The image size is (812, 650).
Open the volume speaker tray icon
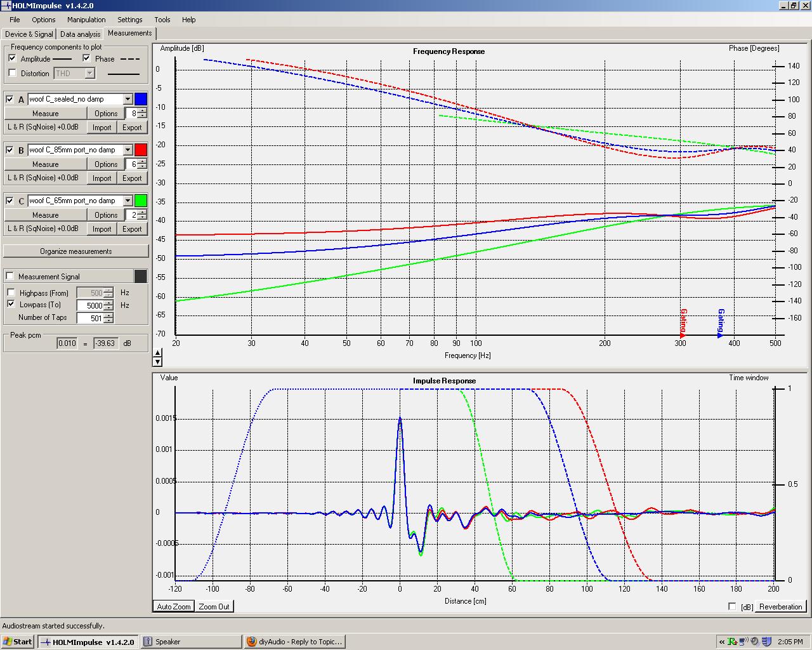coord(754,642)
